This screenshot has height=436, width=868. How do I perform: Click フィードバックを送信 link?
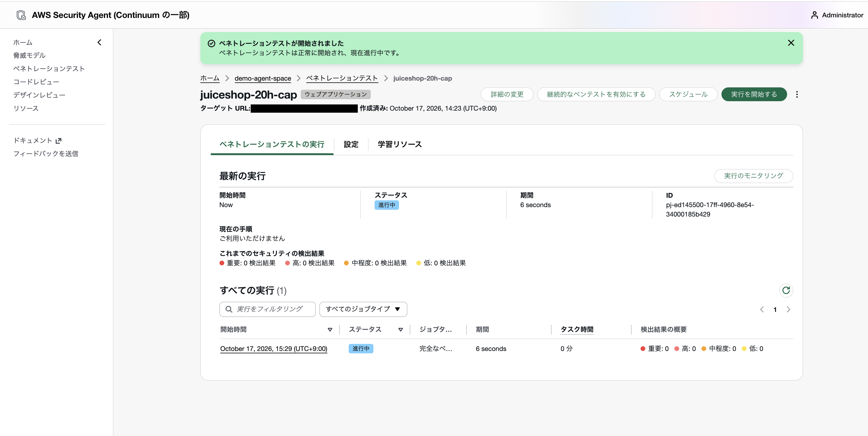(x=46, y=154)
